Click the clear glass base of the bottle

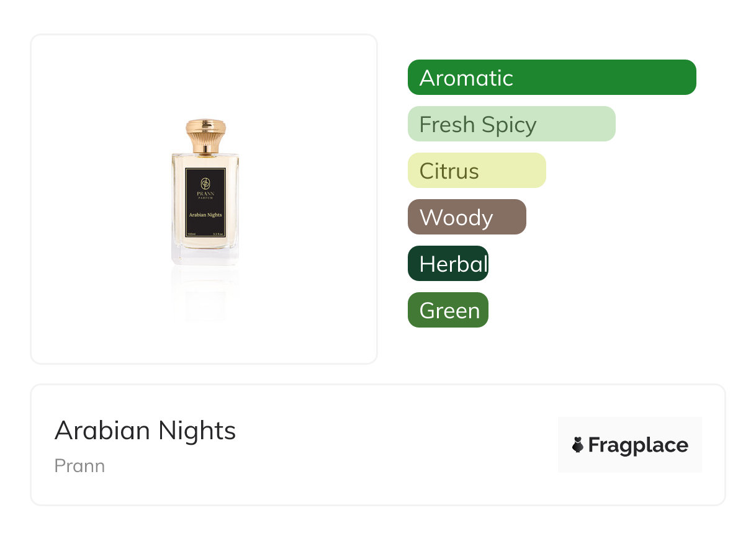pos(205,256)
